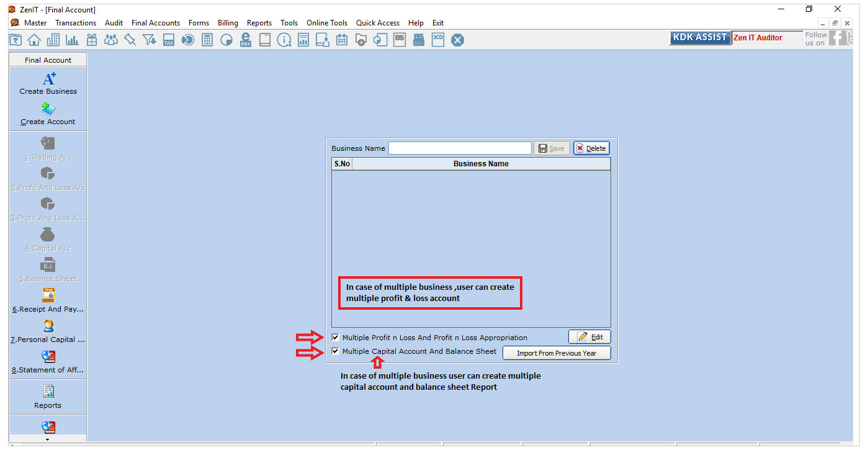Open Create Business in the sidebar
Screen dimensions: 868x450
pyautogui.click(x=48, y=83)
